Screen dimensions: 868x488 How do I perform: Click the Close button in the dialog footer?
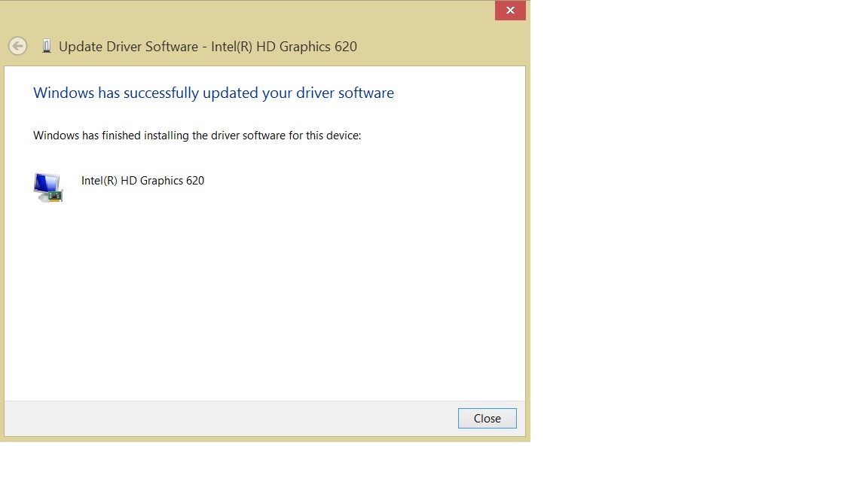[x=487, y=418]
